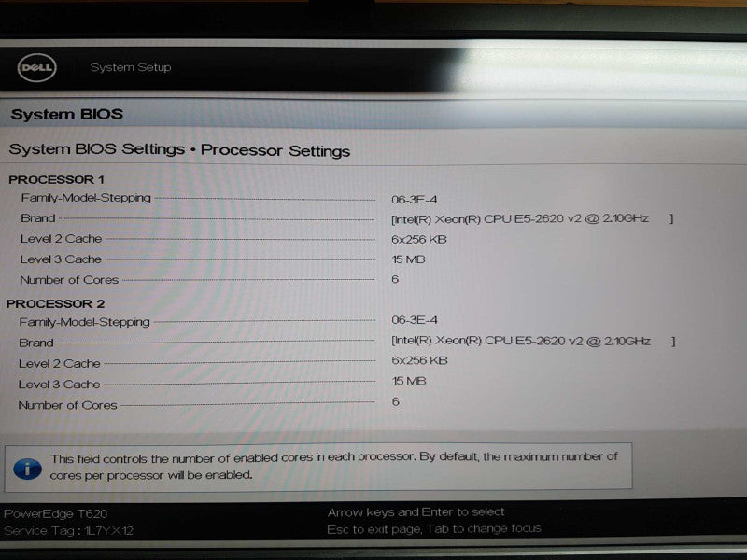Click Processor 2 Number of Cores value 6
This screenshot has height=560, width=747.
tap(395, 402)
